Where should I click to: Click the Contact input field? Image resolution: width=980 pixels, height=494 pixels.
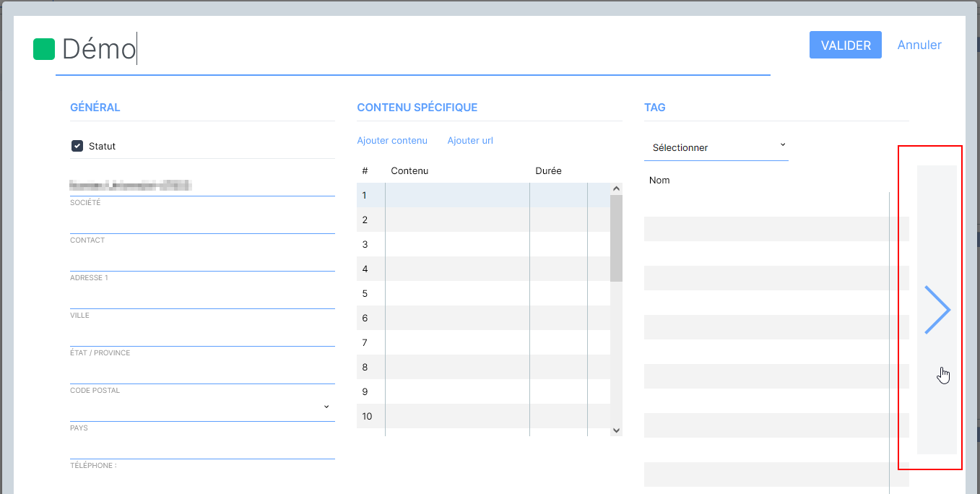202,222
